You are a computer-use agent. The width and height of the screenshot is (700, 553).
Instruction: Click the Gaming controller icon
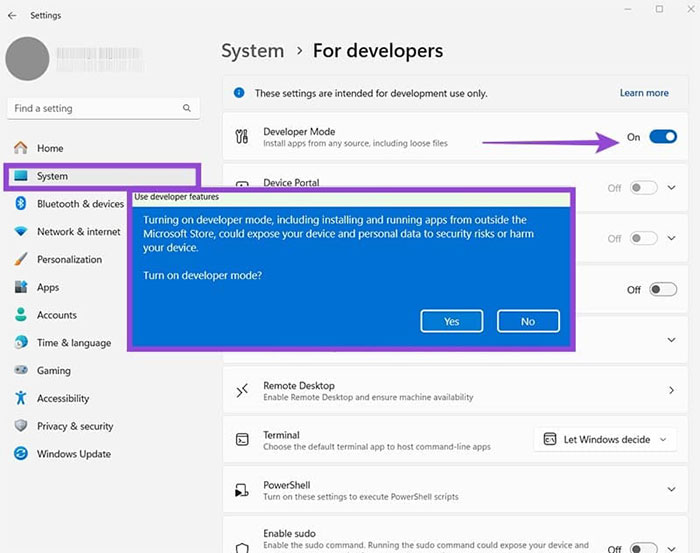click(x=21, y=370)
